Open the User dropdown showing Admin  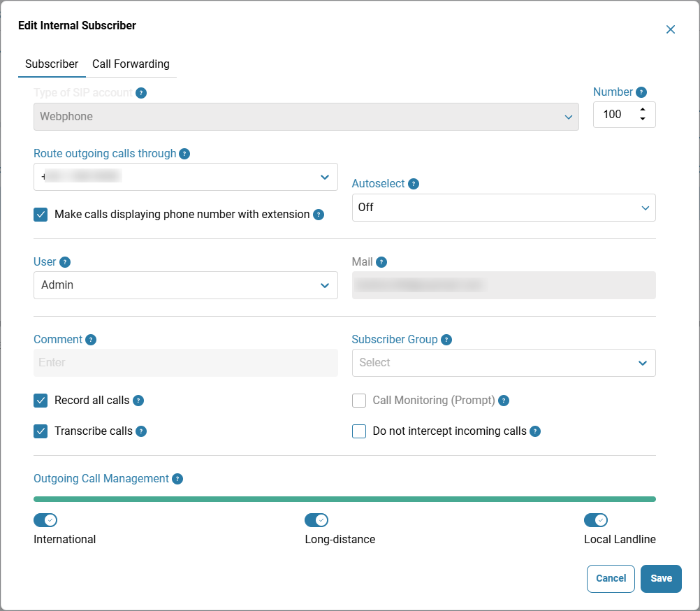pos(186,285)
